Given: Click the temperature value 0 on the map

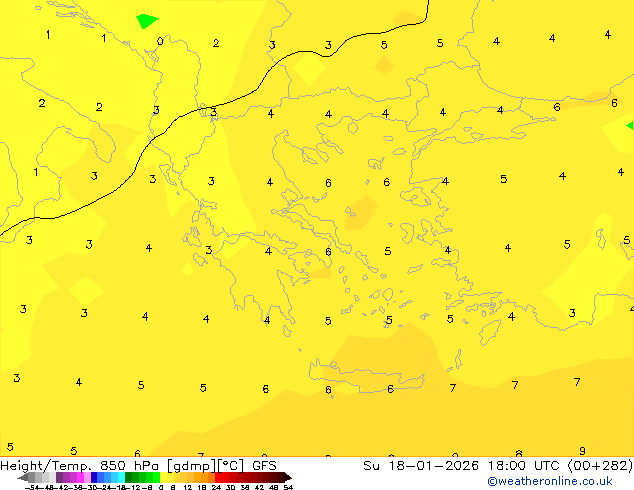Looking at the screenshot, I should (x=160, y=41).
